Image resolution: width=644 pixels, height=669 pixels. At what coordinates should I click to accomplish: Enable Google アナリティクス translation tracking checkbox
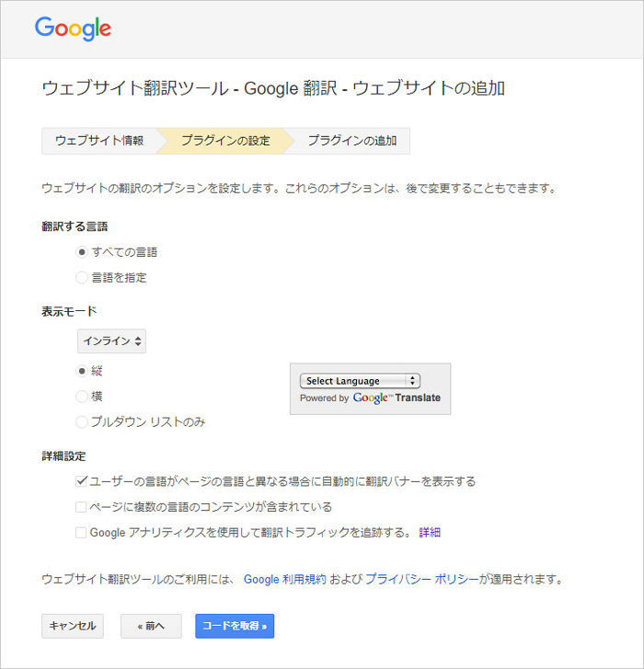[81, 533]
